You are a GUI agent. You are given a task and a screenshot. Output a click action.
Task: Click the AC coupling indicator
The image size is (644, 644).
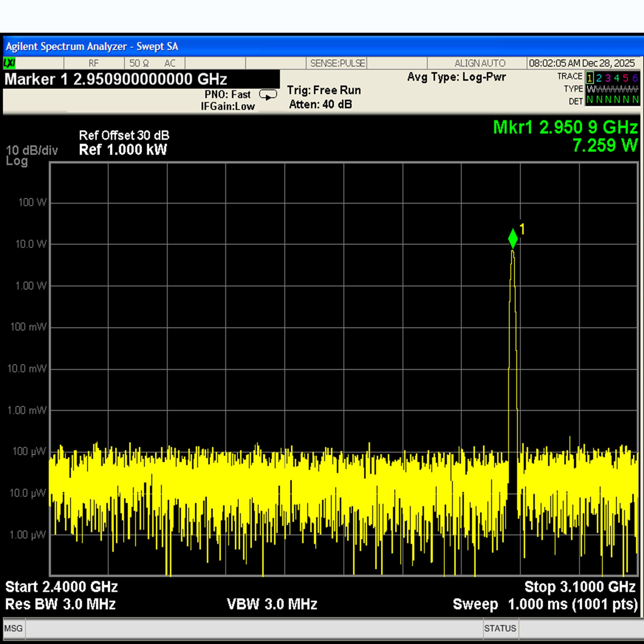tap(170, 63)
